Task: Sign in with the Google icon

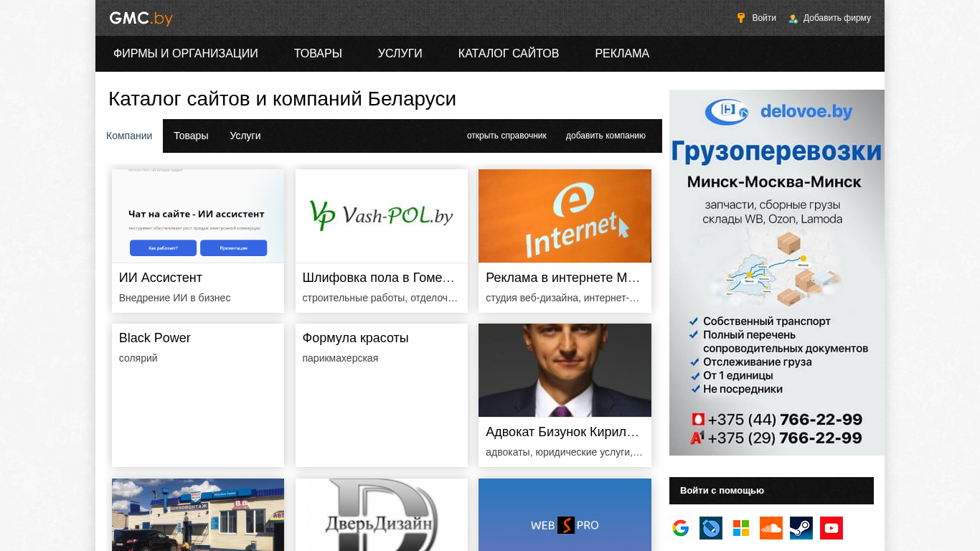Action: [681, 528]
